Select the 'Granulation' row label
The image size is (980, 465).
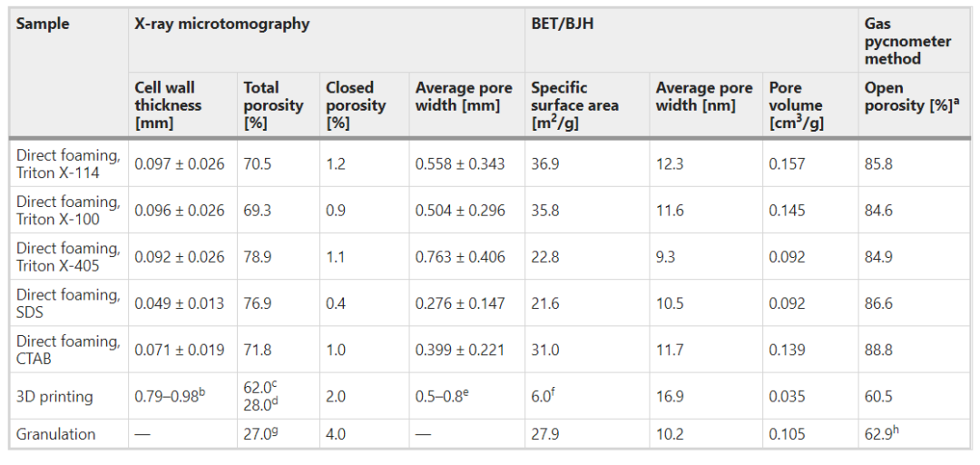pyautogui.click(x=55, y=434)
